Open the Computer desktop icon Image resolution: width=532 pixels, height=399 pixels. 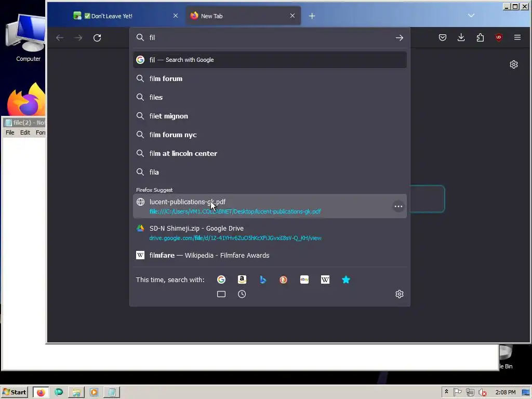click(x=28, y=38)
